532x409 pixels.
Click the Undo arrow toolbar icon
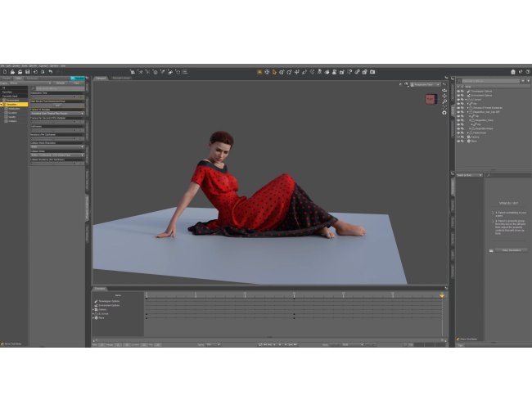pos(50,72)
